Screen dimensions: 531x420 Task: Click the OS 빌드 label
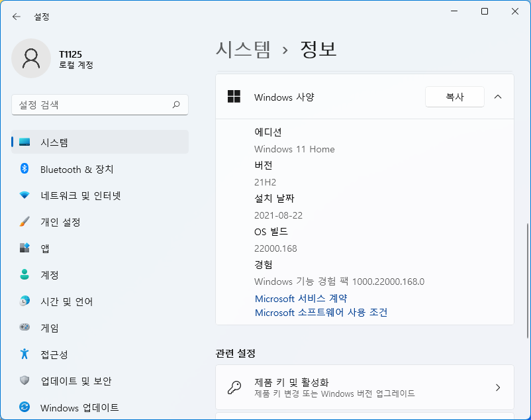point(271,232)
